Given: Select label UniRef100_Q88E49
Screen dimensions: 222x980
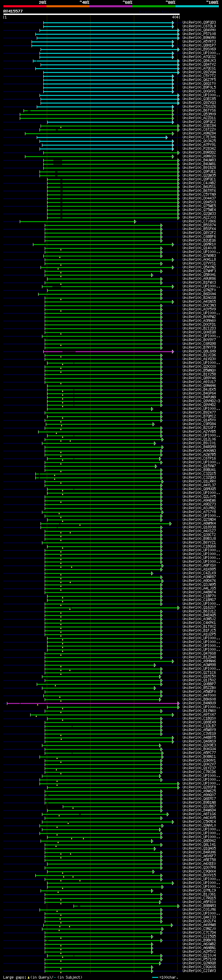Looking at the screenshot, I should coord(199,722).
